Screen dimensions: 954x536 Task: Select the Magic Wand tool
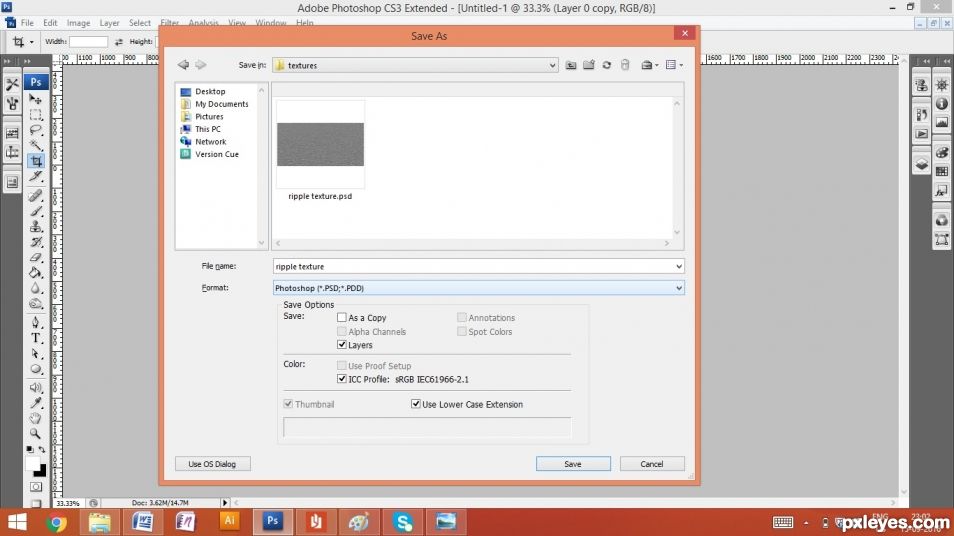tap(36, 145)
